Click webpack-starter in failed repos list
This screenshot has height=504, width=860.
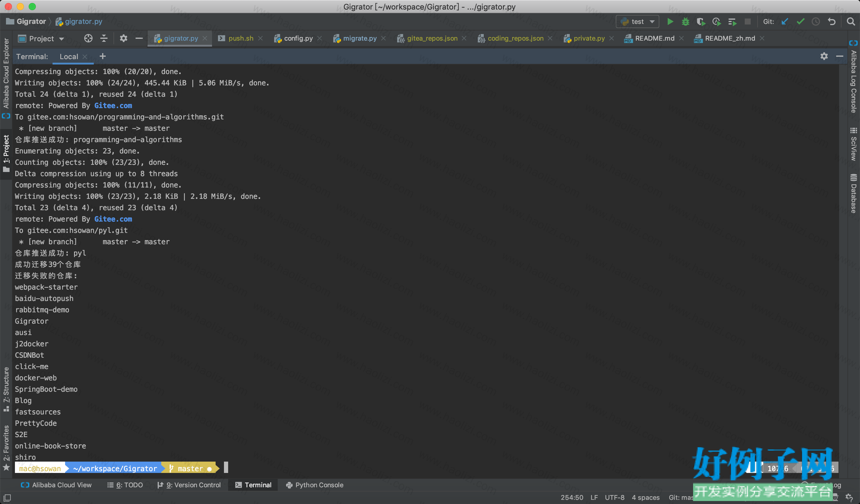click(46, 287)
